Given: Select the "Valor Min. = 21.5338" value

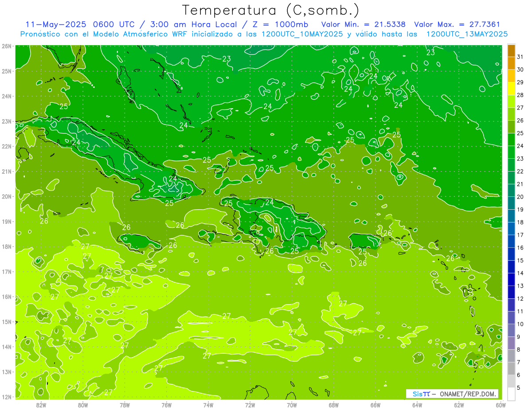Looking at the screenshot, I should click(364, 25).
